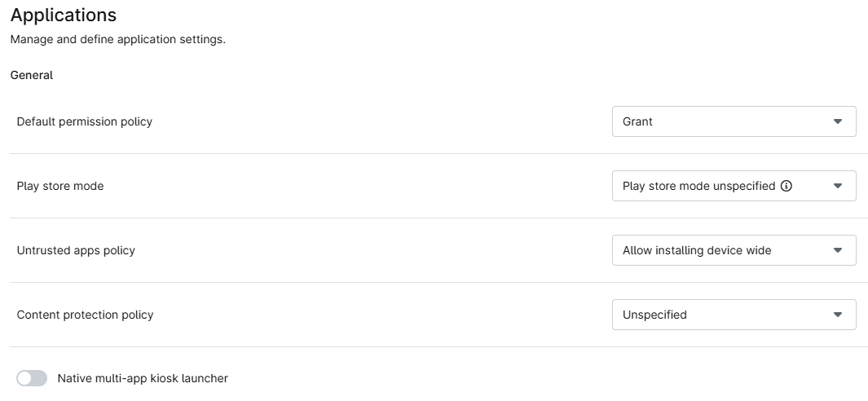Click the Grant value in the permission dropdown

pyautogui.click(x=637, y=121)
